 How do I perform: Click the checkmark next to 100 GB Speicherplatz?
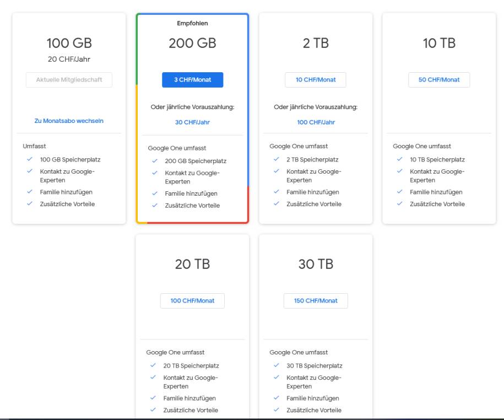(x=30, y=159)
